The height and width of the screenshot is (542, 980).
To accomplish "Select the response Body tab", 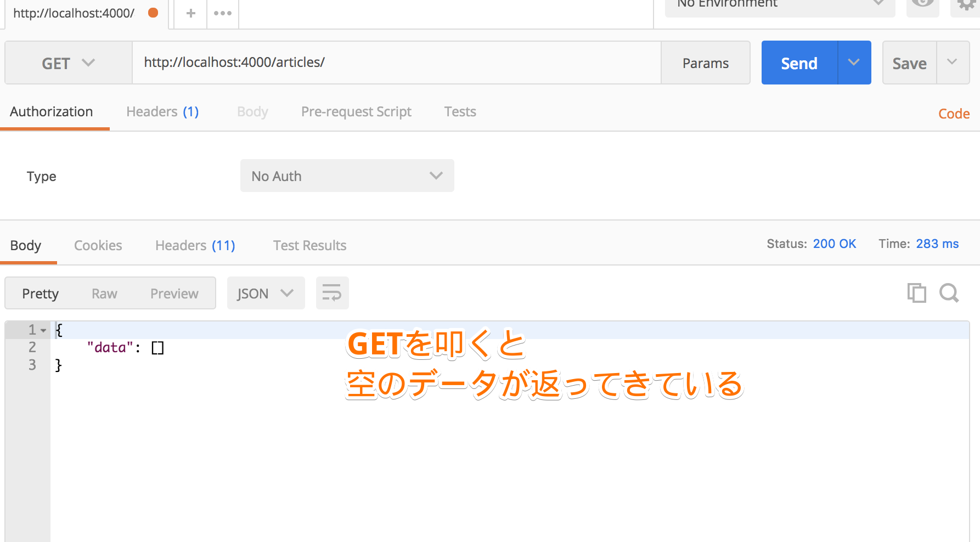I will tap(26, 246).
